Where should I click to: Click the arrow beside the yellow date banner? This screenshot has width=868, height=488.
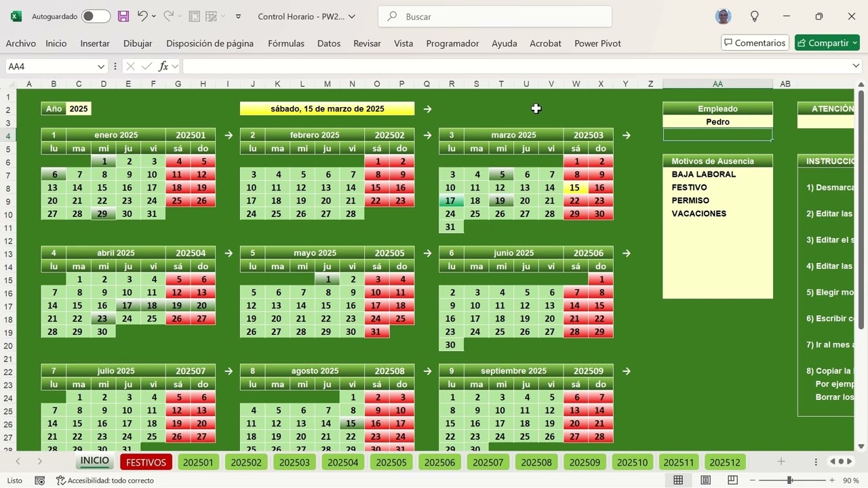[x=427, y=108]
